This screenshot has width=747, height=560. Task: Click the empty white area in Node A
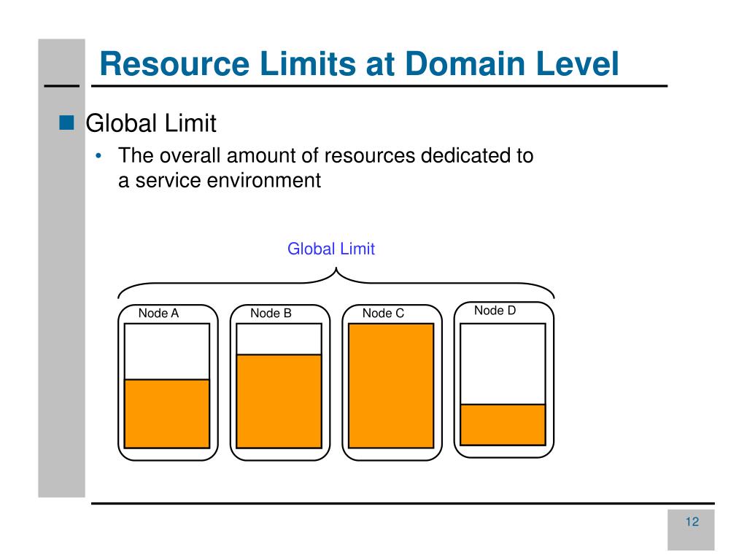(x=167, y=351)
